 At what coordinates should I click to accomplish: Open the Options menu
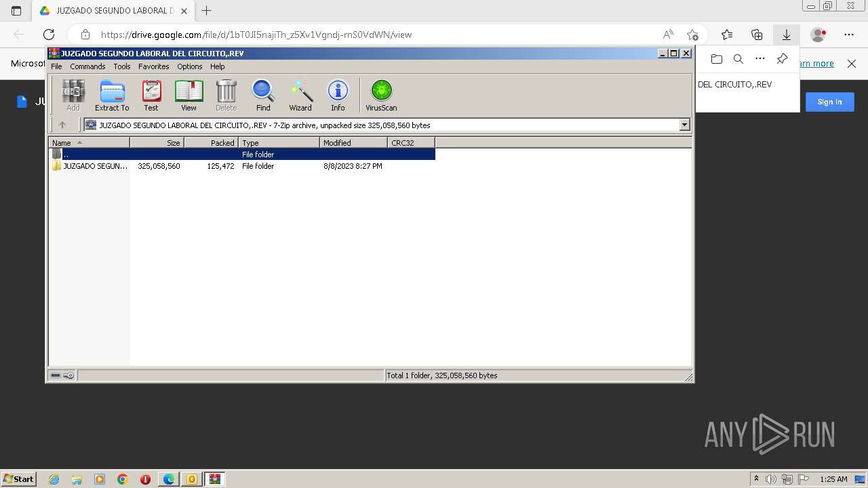coord(190,66)
